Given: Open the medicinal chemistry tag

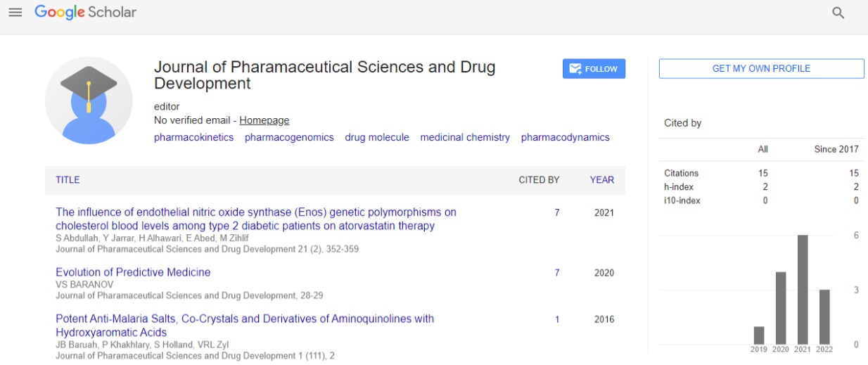Looking at the screenshot, I should 465,137.
